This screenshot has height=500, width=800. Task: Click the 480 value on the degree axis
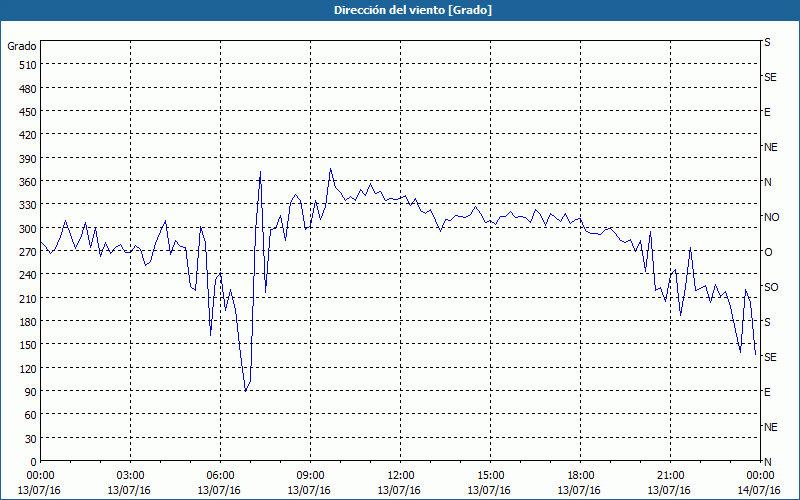[x=28, y=89]
